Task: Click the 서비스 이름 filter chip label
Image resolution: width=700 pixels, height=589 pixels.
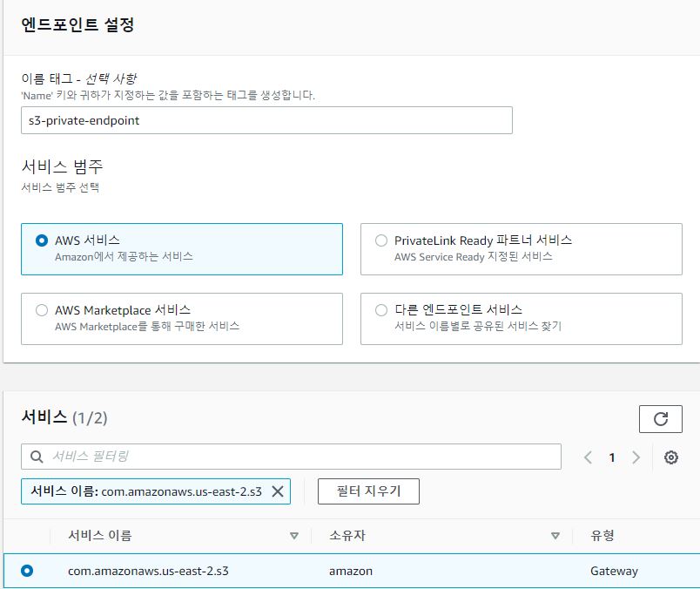Action: pos(146,491)
